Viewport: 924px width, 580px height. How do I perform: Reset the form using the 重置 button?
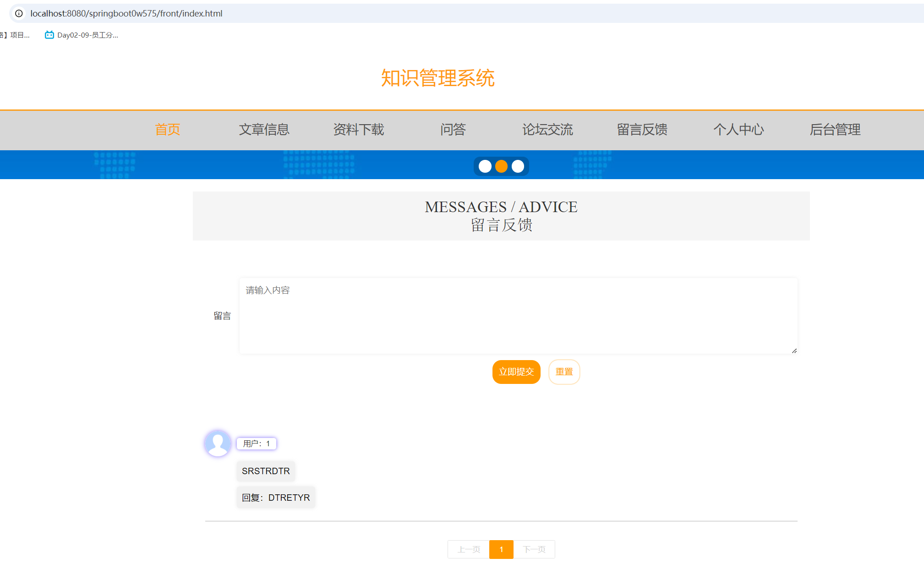tap(564, 372)
